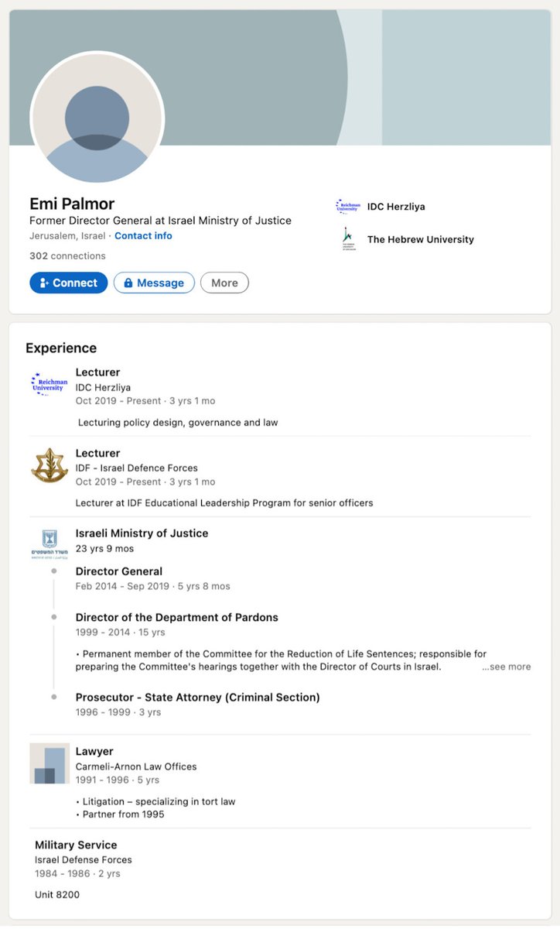The height and width of the screenshot is (929, 560).
Task: Click the 302 connections count
Action: pyautogui.click(x=67, y=255)
